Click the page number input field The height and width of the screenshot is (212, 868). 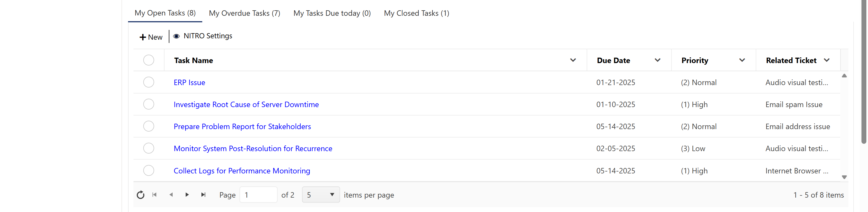point(258,195)
